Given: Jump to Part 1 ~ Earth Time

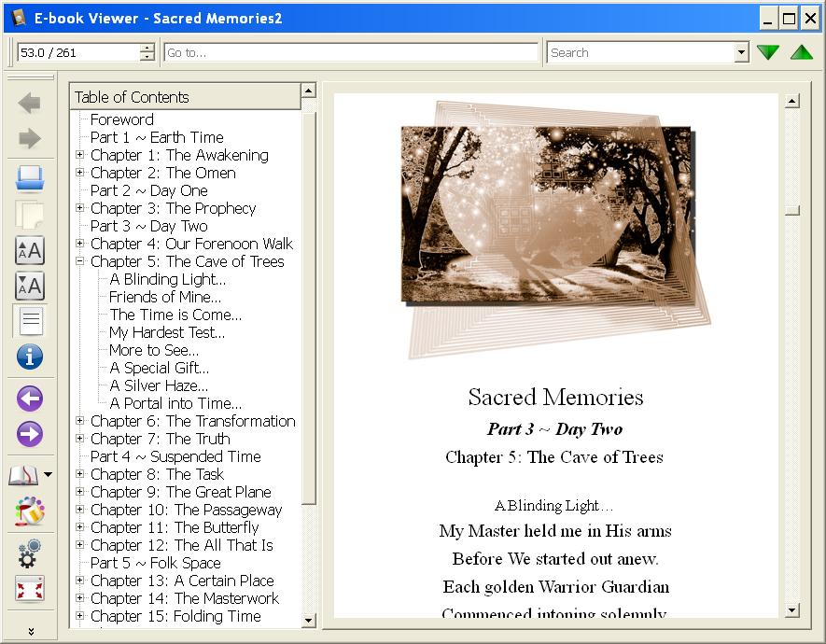Looking at the screenshot, I should (x=157, y=137).
